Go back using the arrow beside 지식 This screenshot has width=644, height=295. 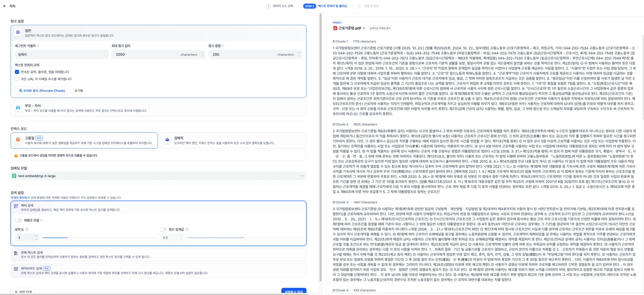(5, 6)
